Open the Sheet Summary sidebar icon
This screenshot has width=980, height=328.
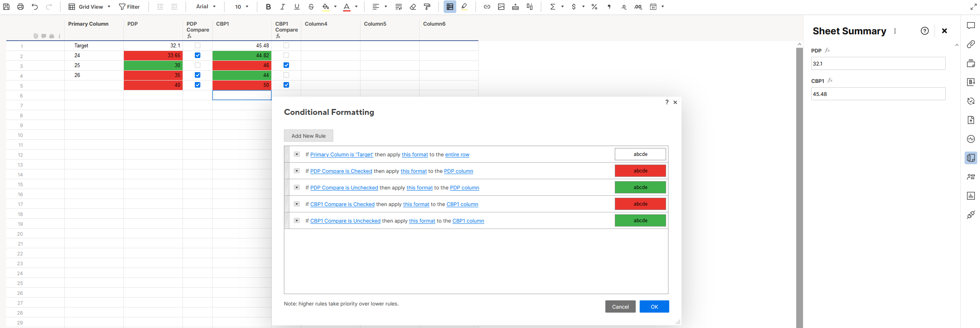point(971,158)
